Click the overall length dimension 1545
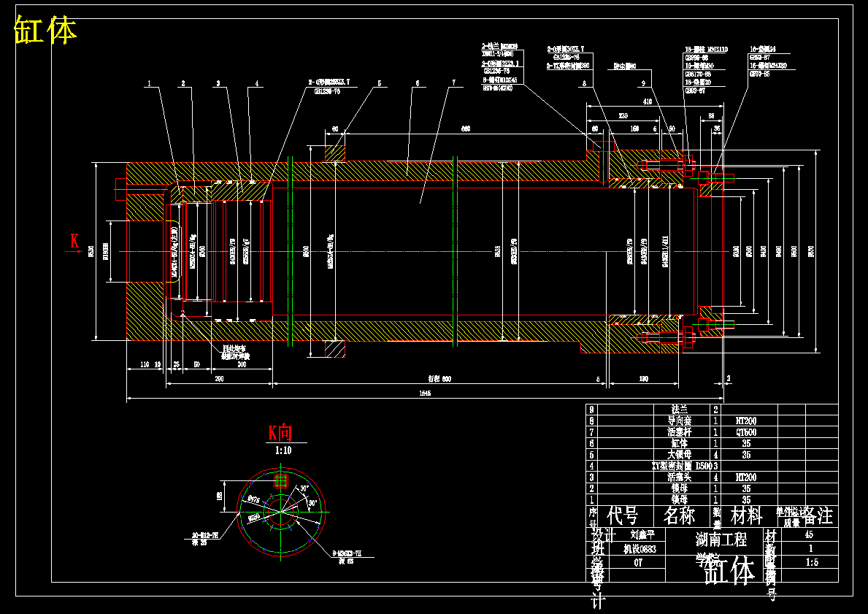The height and width of the screenshot is (614, 868). click(x=425, y=393)
